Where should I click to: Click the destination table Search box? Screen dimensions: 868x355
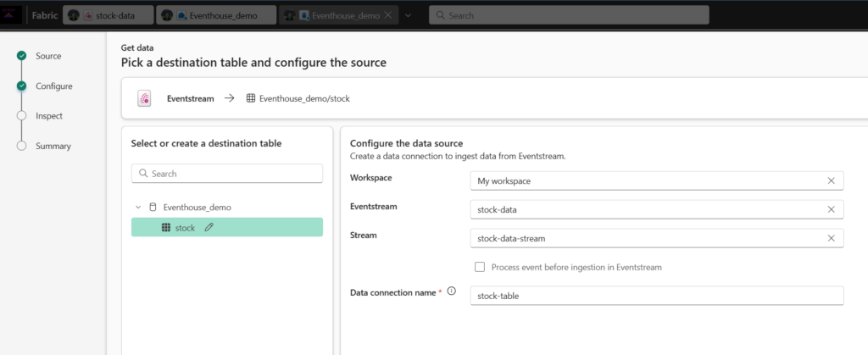227,174
